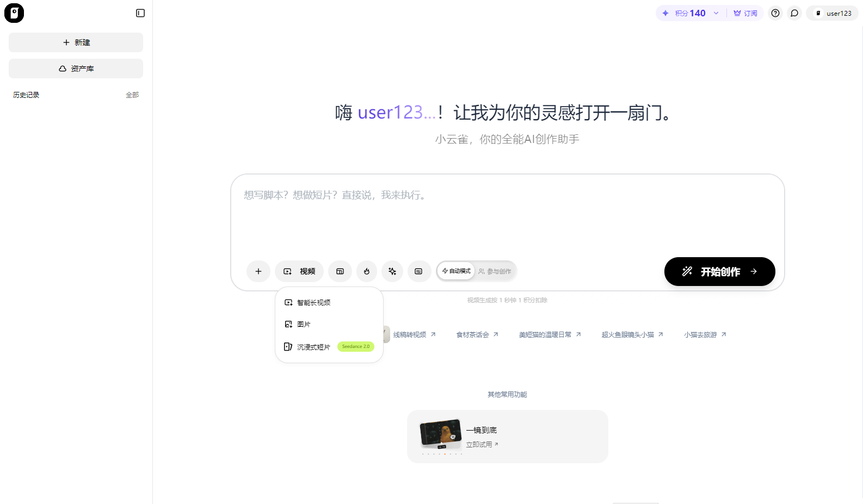Open the 食材茶话会 example link
The width and height of the screenshot is (863, 504).
477,334
